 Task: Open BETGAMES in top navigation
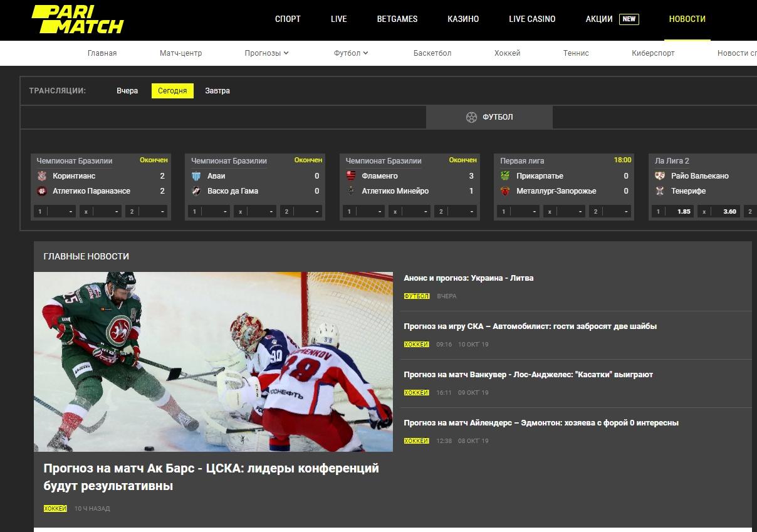[x=397, y=19]
